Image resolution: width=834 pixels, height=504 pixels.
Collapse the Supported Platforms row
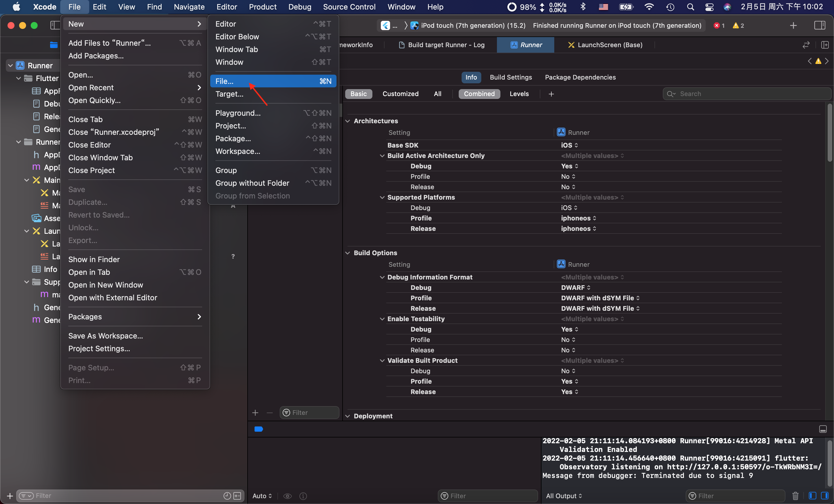[x=382, y=197]
